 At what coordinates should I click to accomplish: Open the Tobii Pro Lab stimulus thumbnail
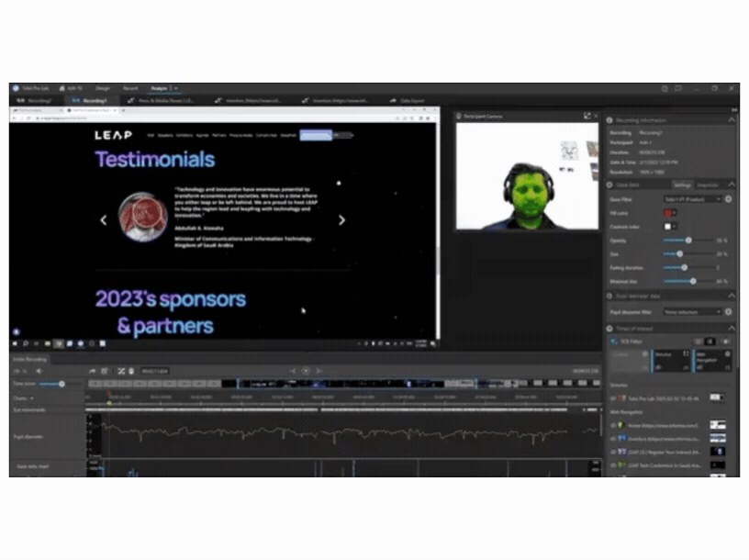(717, 398)
